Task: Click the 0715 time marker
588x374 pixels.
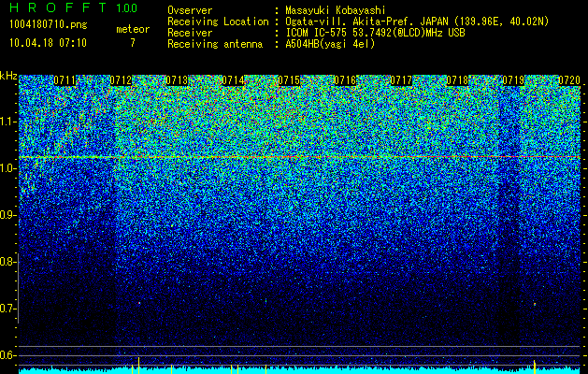Action: [x=289, y=80]
